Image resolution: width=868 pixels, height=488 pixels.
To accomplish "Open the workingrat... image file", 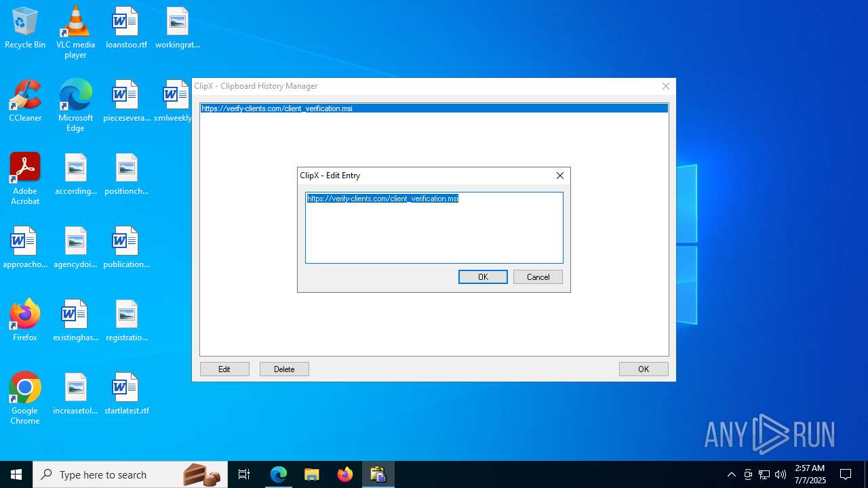I will point(177,28).
